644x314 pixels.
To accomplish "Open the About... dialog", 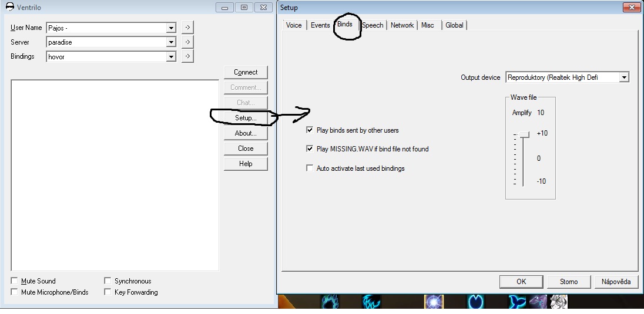I will [246, 133].
